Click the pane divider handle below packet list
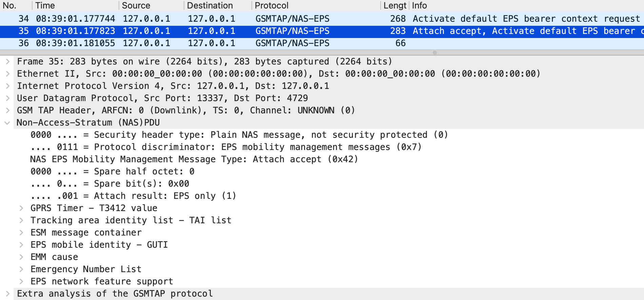 (x=435, y=53)
